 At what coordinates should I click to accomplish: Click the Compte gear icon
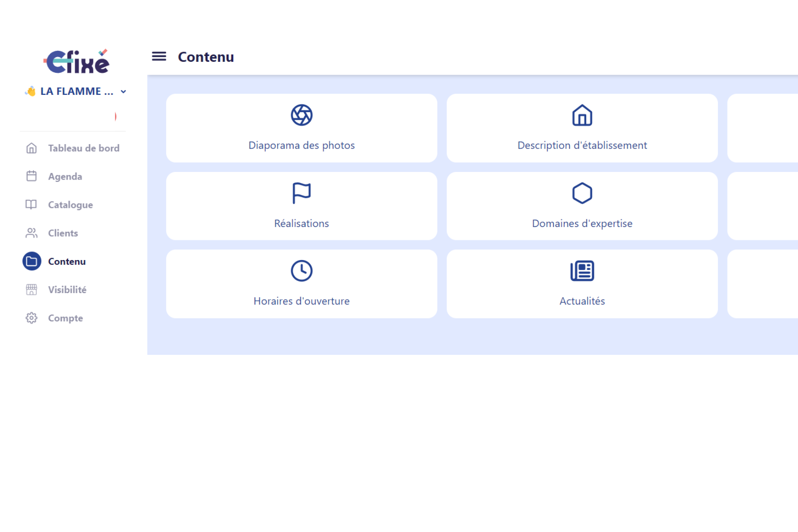[x=32, y=318]
